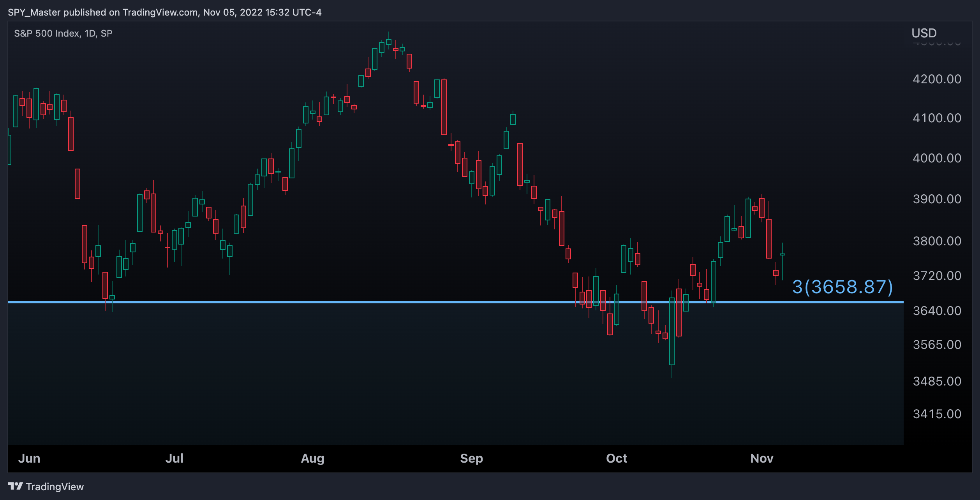Click the TradingView wordmark at bottom

tap(55, 487)
